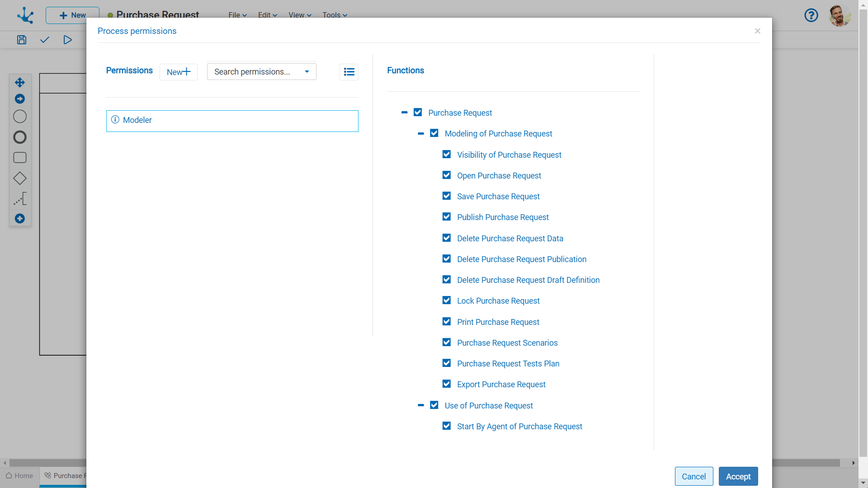
Task: Click the checkmark validate icon
Action: coord(44,40)
